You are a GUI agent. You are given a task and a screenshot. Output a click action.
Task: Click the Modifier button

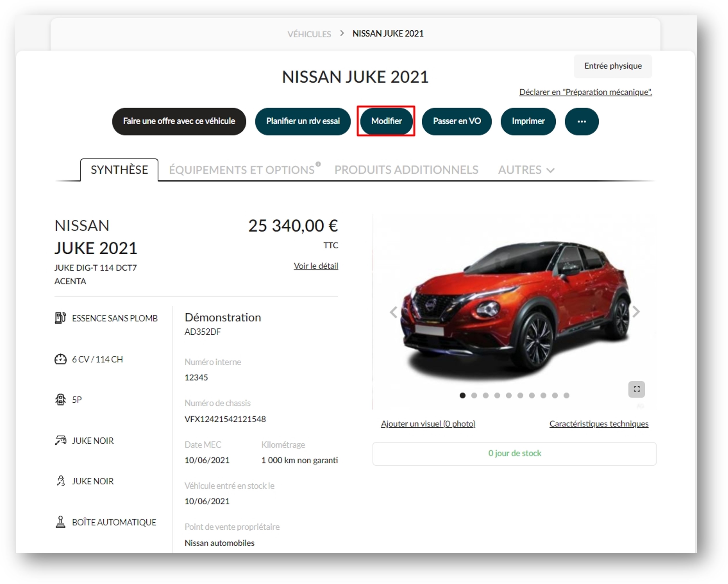click(x=386, y=121)
